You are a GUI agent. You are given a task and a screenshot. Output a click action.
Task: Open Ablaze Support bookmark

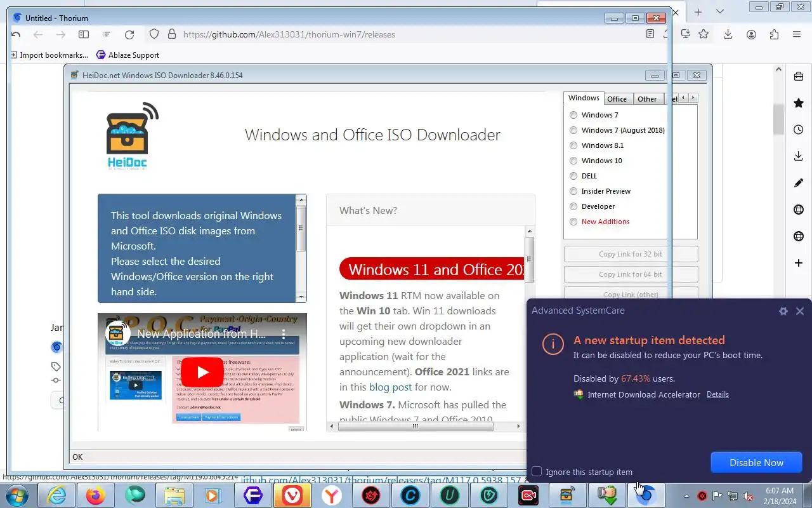128,55
